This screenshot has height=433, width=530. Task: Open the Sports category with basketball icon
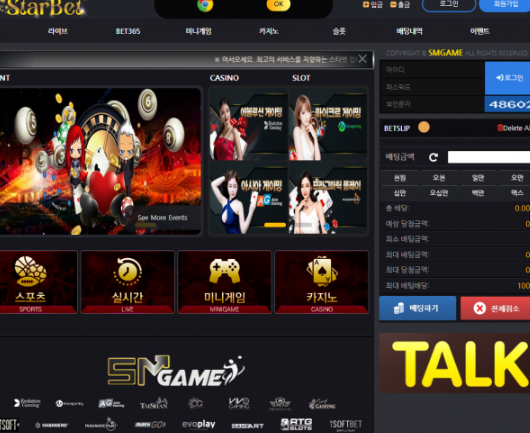pos(38,282)
